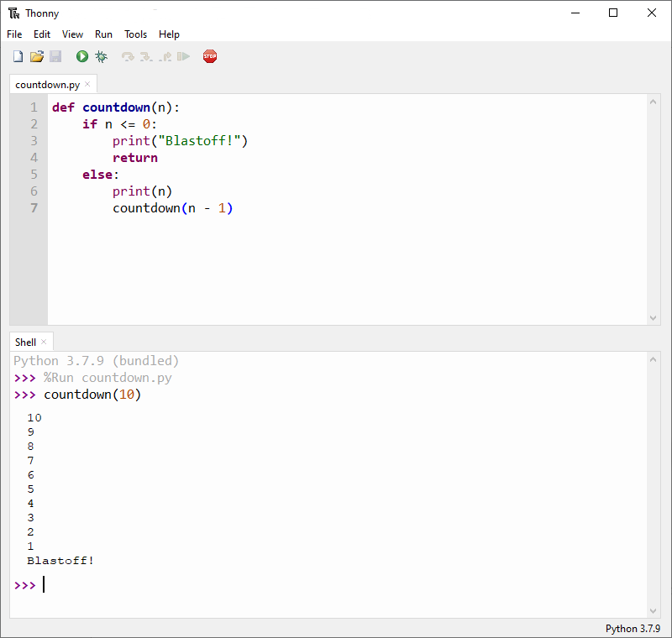Click the Step out toolbar icon
This screenshot has width=672, height=638.
[165, 56]
